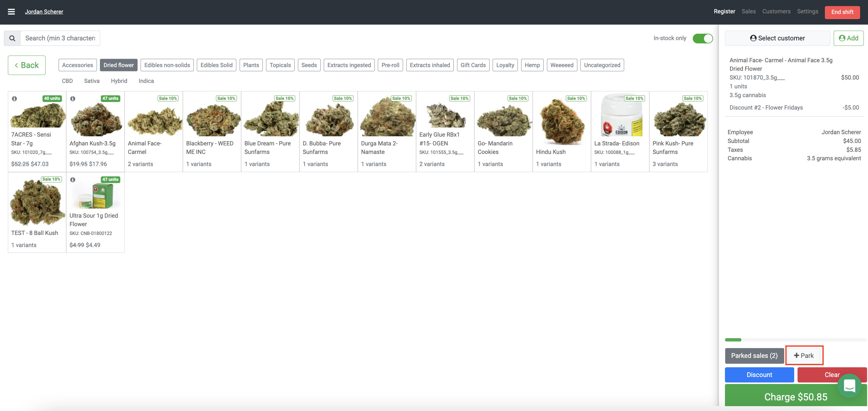Open info icon on Ultra Sour 1g
The height and width of the screenshot is (411, 868).
73,180
